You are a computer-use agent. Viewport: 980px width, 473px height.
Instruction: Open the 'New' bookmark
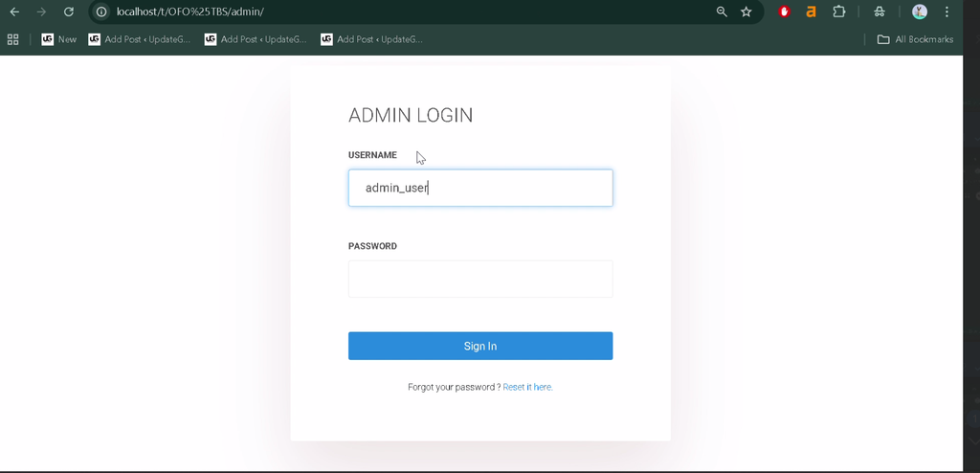(58, 39)
